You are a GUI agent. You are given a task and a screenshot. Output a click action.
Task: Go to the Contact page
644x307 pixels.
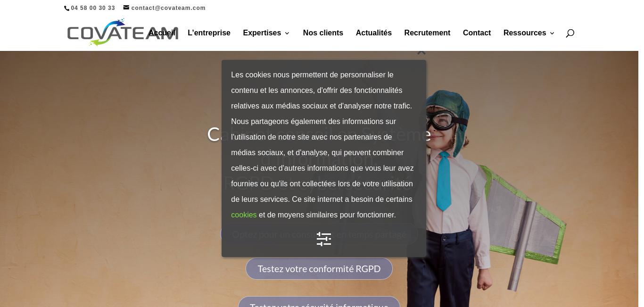[477, 33]
